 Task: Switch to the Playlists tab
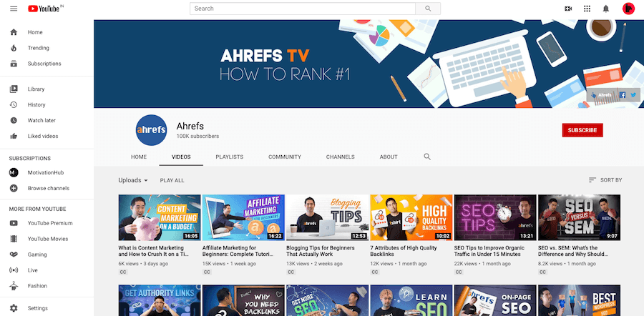coord(230,157)
